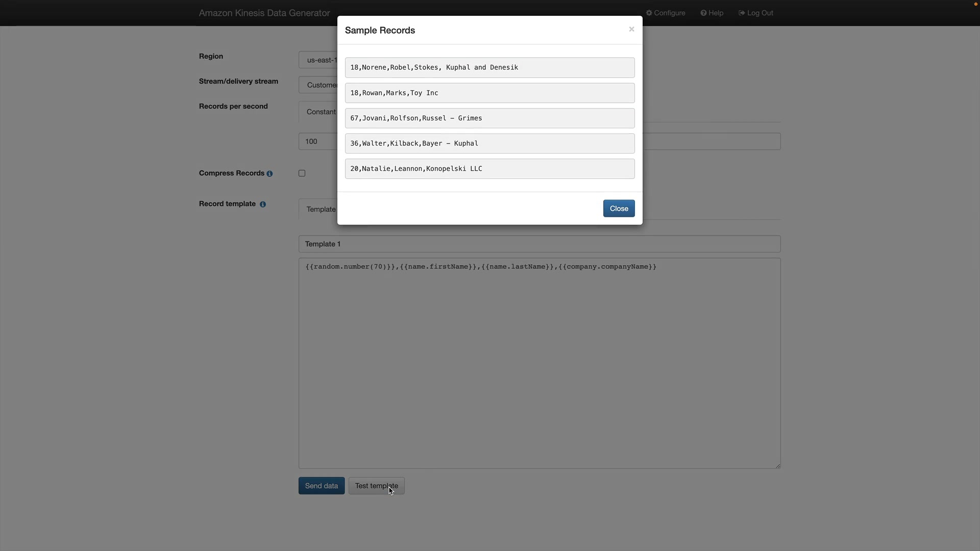The height and width of the screenshot is (551, 980).
Task: Click the Compress Records info icon
Action: (269, 174)
